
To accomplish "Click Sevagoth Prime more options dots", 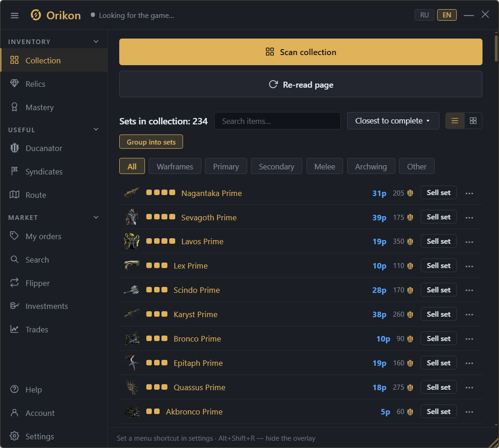I will click(x=469, y=218).
